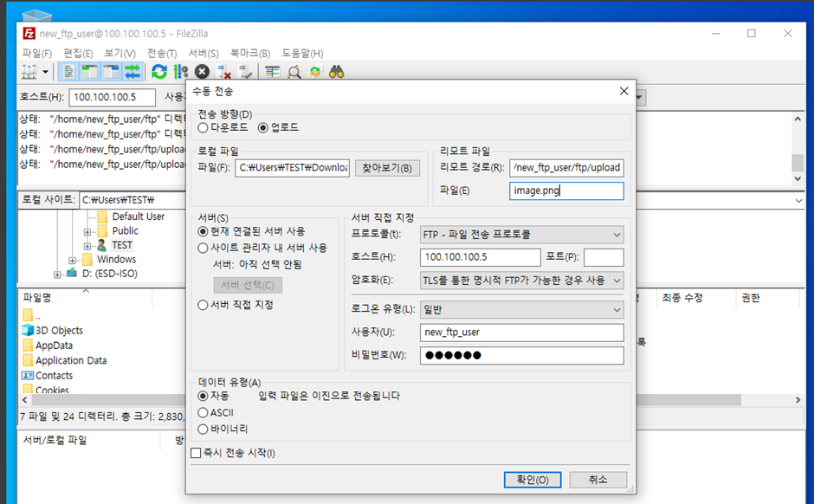
Task: Open the directory listing filters icon
Action: point(273,72)
